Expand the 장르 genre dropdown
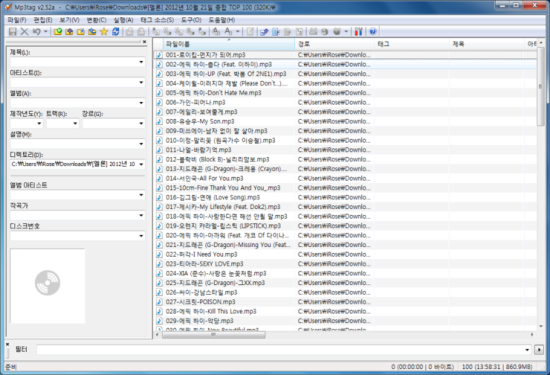Image resolution: width=550 pixels, height=375 pixels. point(141,123)
